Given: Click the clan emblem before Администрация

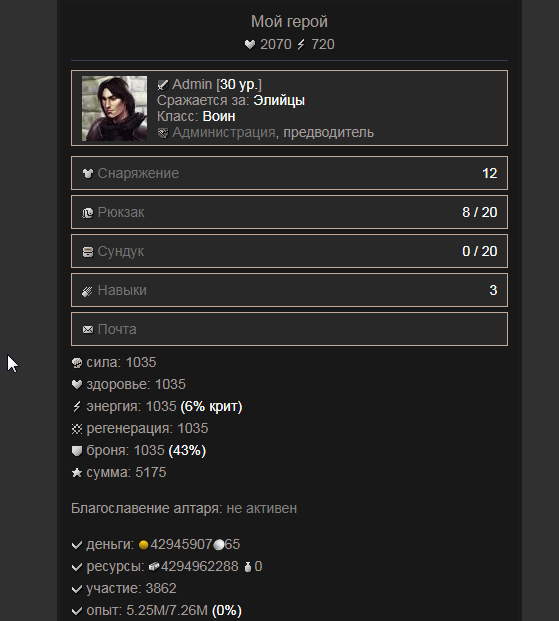Looking at the screenshot, I should point(163,133).
